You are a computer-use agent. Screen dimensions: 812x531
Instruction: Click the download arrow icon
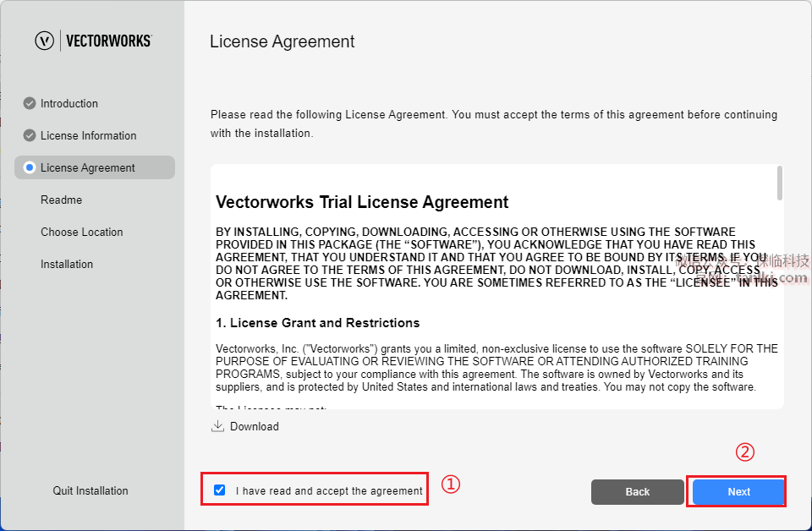(217, 426)
